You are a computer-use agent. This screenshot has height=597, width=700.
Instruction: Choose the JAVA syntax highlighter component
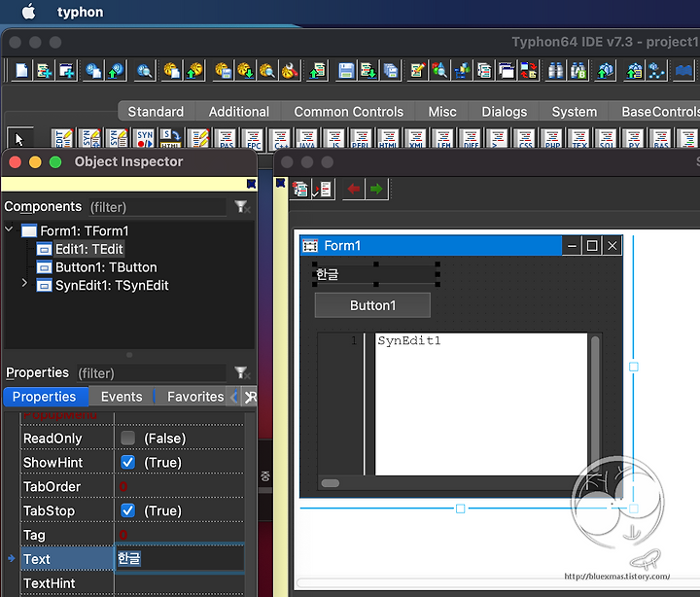click(307, 138)
